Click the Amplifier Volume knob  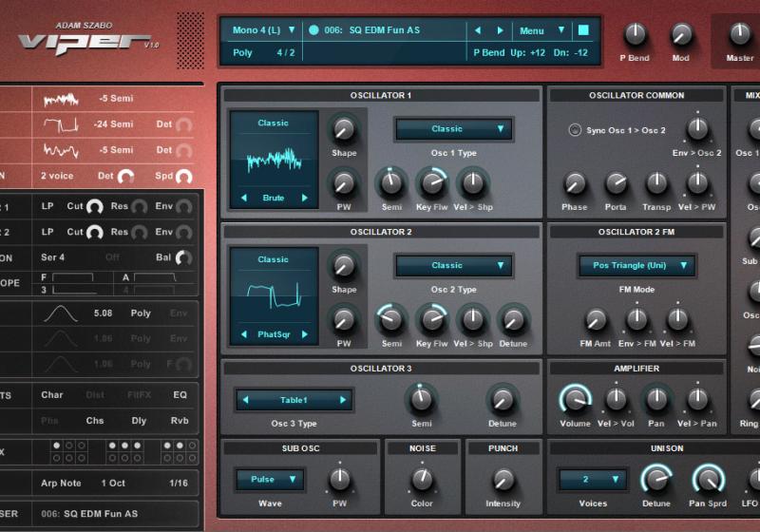click(x=574, y=399)
